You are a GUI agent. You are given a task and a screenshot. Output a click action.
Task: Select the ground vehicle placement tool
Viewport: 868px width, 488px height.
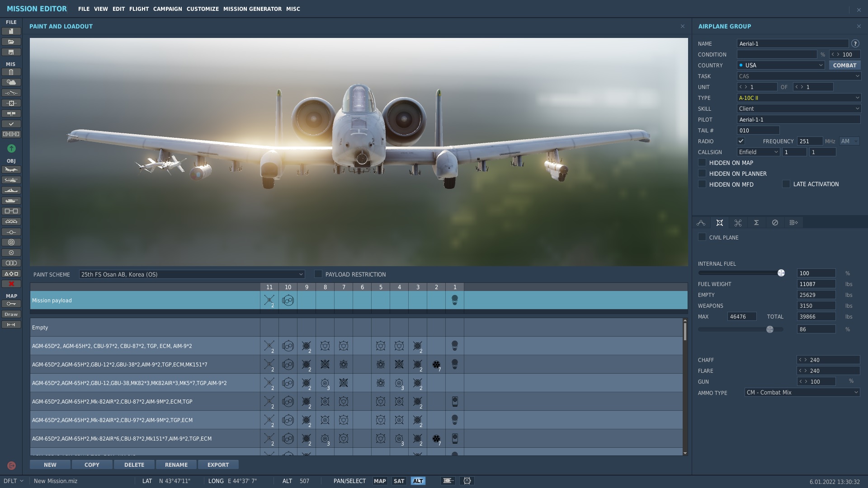[11, 201]
